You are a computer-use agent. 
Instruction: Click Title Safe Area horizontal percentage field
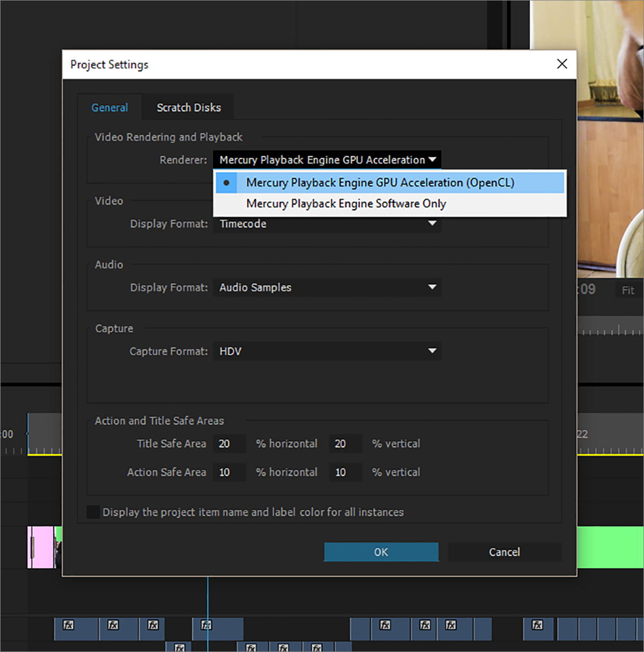pos(229,444)
